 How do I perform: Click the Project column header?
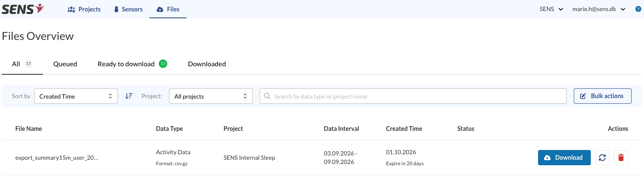tap(233, 128)
